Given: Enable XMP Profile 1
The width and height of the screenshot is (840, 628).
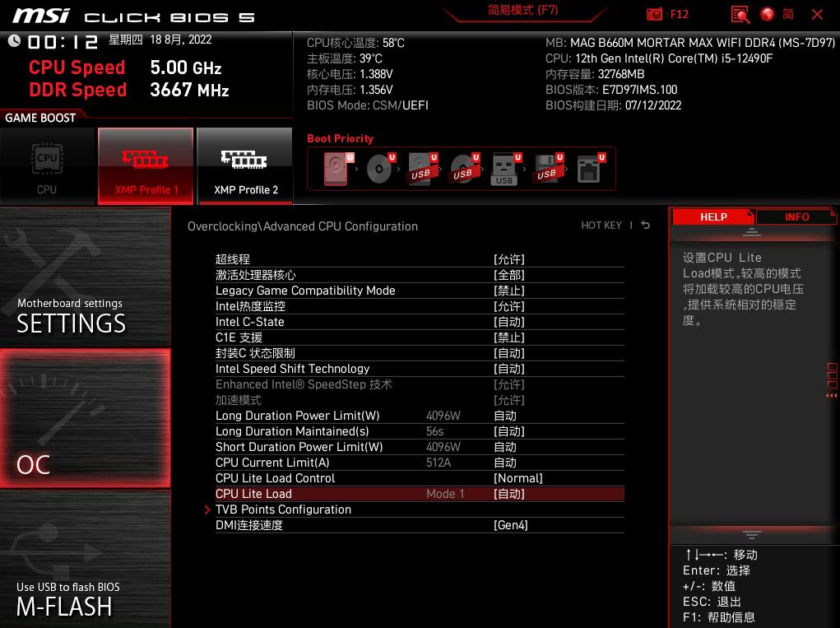Looking at the screenshot, I should 146,165.
